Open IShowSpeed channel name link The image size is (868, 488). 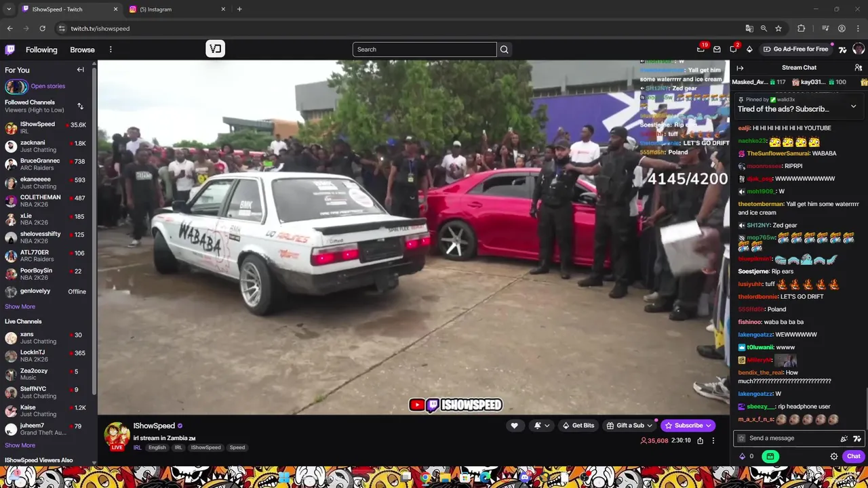coord(154,426)
